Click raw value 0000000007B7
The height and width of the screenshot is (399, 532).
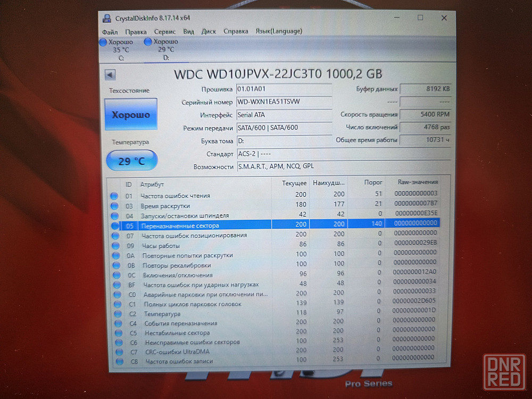coord(416,203)
